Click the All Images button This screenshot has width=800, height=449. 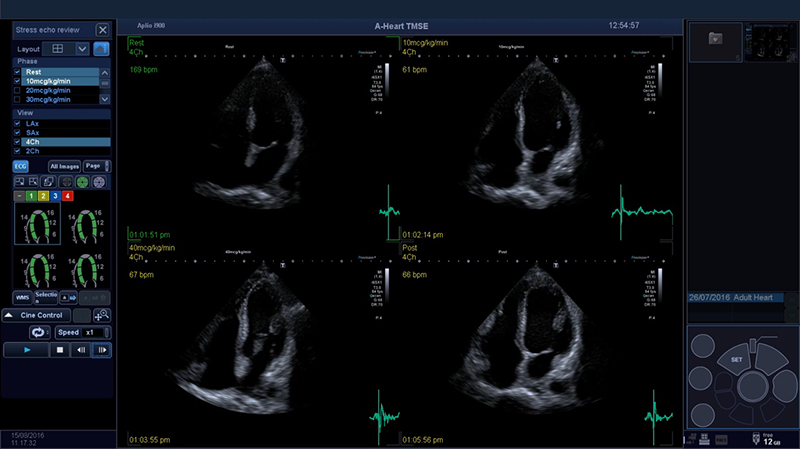(63, 166)
